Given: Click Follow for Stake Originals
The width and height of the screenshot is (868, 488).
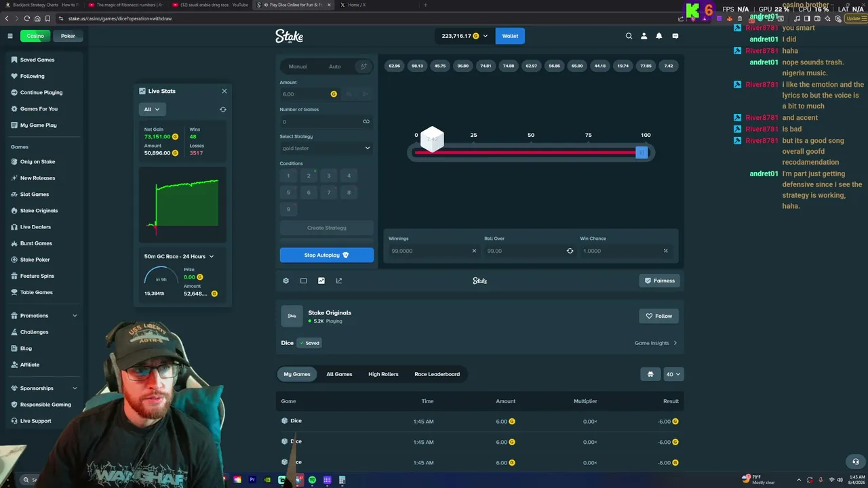Looking at the screenshot, I should [x=659, y=316].
